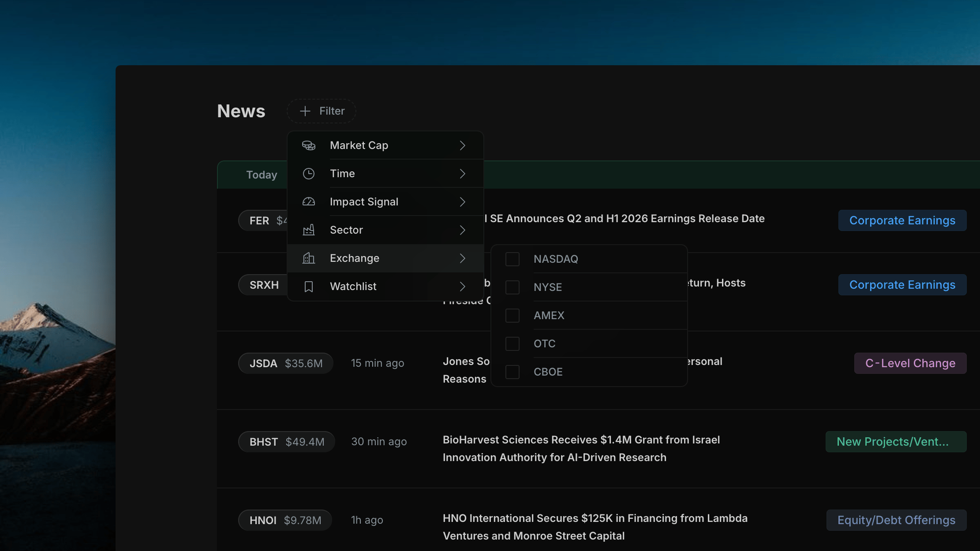Click the News page title
The height and width of the screenshot is (551, 980).
coord(241,111)
